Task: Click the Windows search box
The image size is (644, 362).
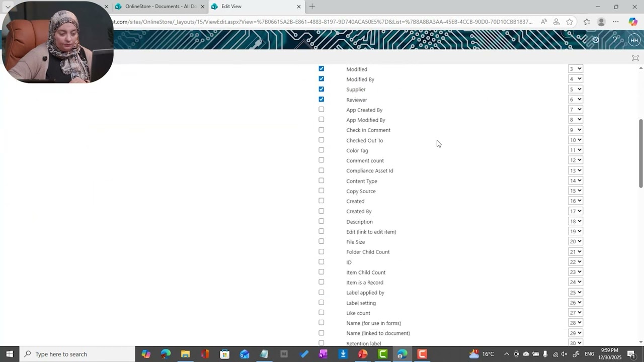Action: pyautogui.click(x=77, y=354)
